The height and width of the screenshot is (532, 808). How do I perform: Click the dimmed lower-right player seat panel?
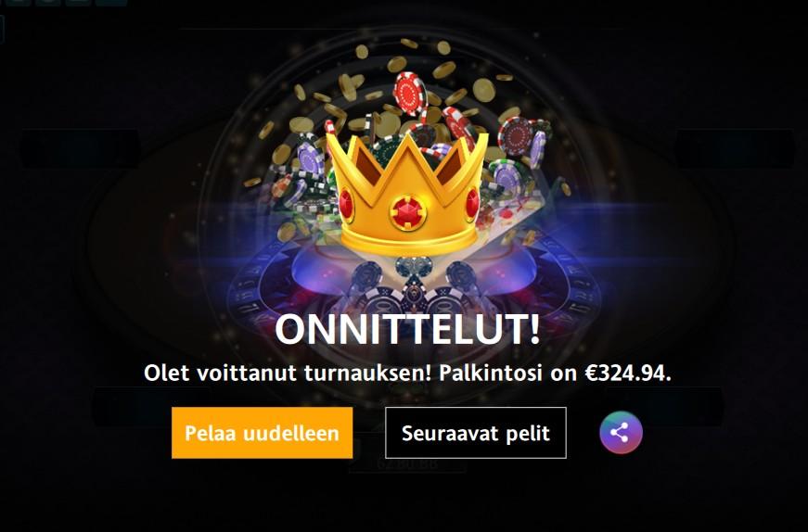[x=665, y=406]
